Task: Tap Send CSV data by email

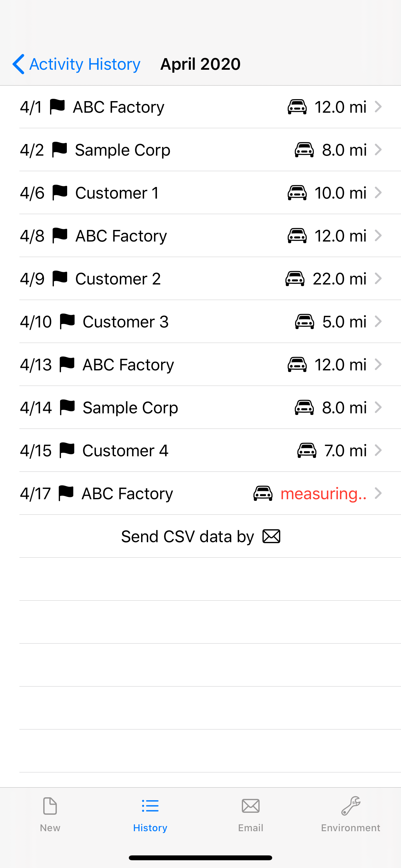Action: point(200,536)
